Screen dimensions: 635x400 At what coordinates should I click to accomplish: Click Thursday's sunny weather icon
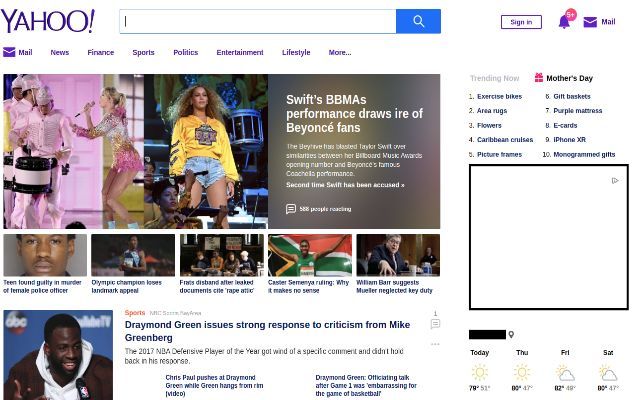[x=522, y=372]
